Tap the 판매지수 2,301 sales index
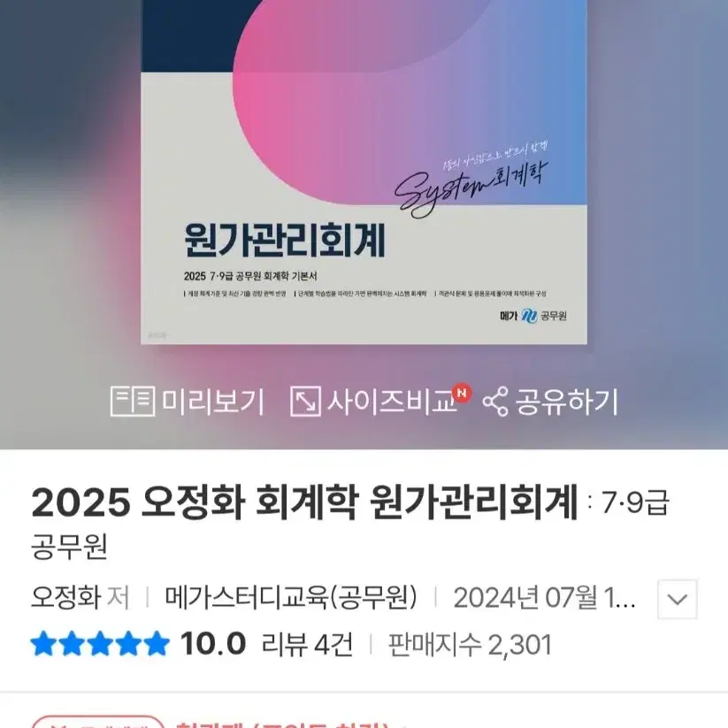This screenshot has height=728, width=728. (470, 644)
